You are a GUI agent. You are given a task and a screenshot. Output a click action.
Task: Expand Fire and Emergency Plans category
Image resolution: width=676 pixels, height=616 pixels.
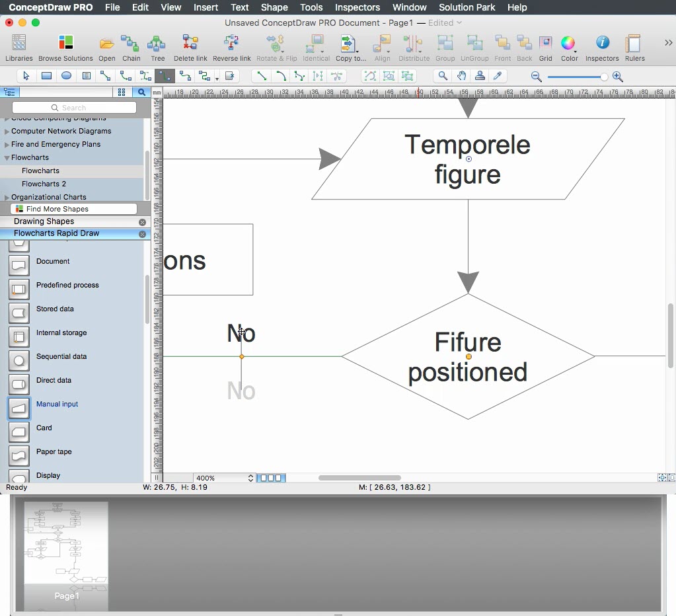click(7, 145)
